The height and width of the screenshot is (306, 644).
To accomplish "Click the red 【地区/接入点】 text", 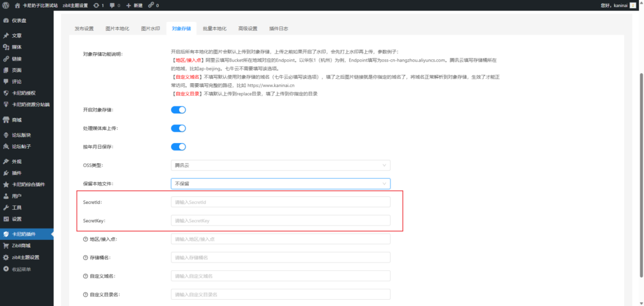I will point(189,60).
